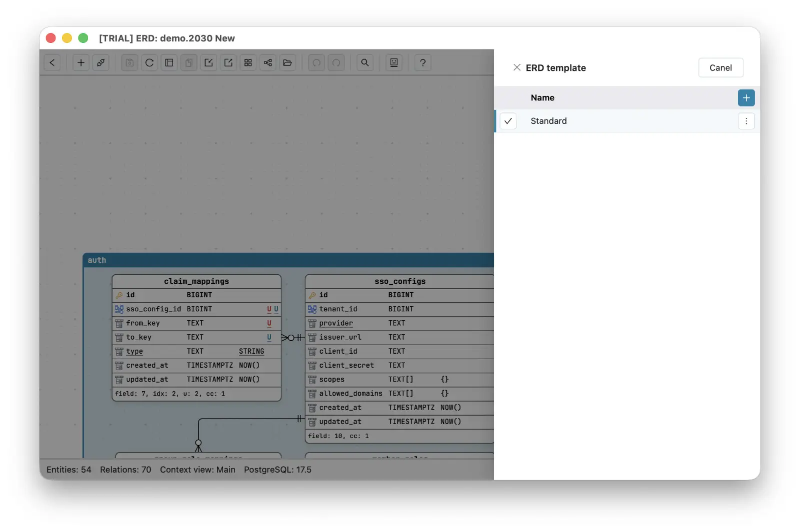The image size is (800, 532).
Task: Add a new template with blue plus
Action: (746, 98)
